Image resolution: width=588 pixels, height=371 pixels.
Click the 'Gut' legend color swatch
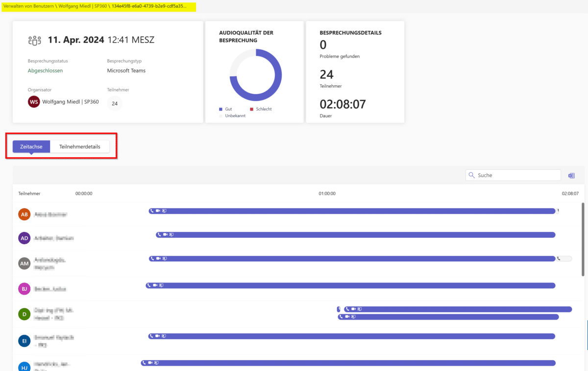click(221, 109)
